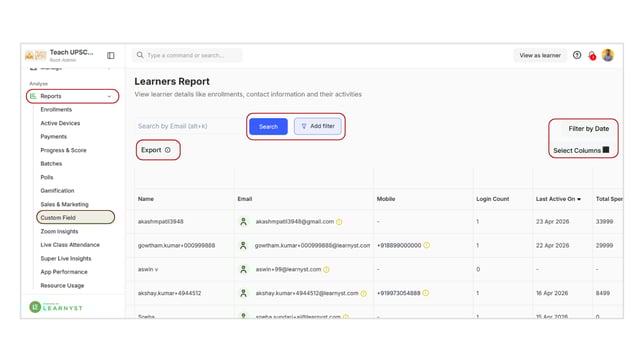Open Gamification report
This screenshot has height=362, width=644.
coord(57,191)
